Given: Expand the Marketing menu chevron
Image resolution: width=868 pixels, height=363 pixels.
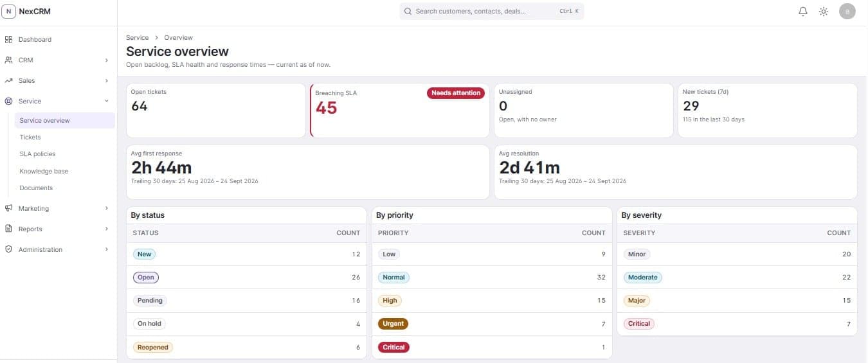Looking at the screenshot, I should click(x=107, y=208).
